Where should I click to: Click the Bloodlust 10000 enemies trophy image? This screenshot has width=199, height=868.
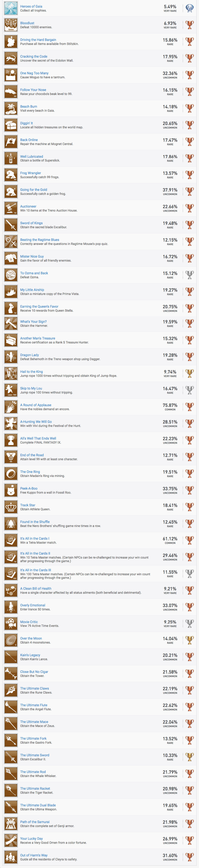click(x=11, y=25)
